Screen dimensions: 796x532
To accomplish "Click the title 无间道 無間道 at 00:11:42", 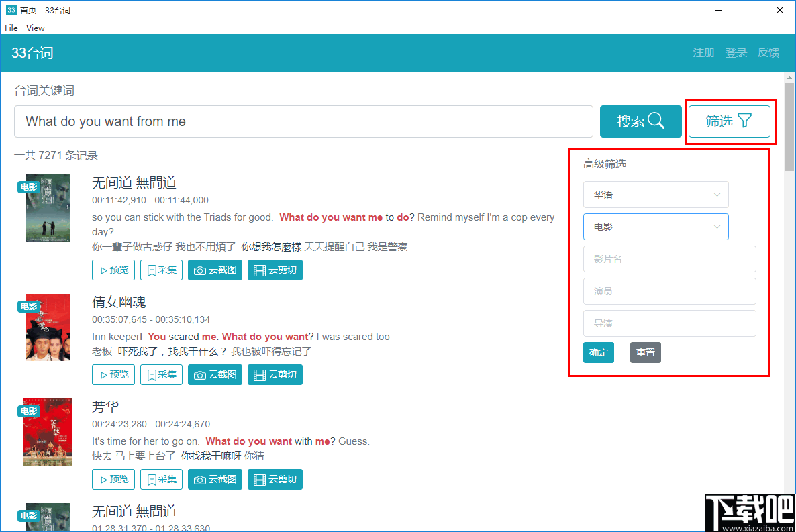I will [134, 182].
